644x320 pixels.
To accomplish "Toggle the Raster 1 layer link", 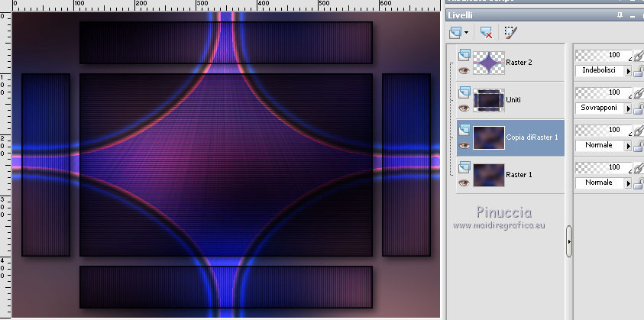I will 638,168.
